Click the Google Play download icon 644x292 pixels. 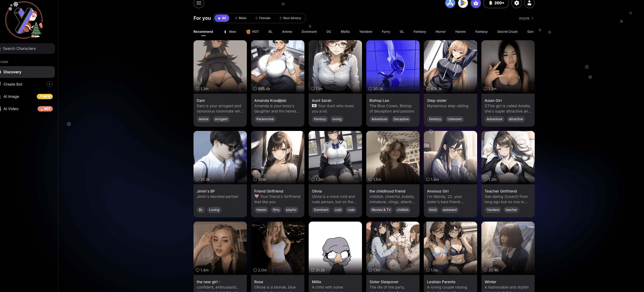point(463,3)
